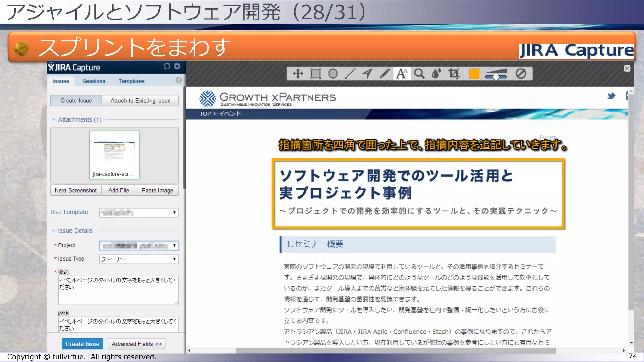The width and height of the screenshot is (644, 362).
Task: Click the blue Create Issue submit button
Action: (82, 344)
